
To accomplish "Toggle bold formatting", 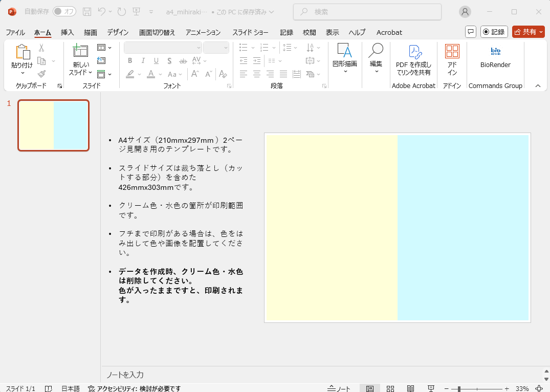I will (x=129, y=60).
